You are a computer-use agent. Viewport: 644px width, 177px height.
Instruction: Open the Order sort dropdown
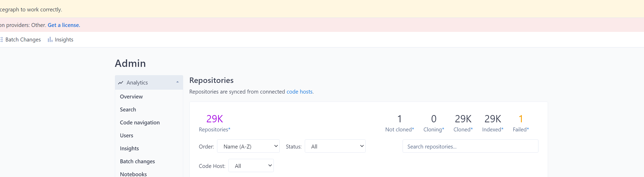pos(248,146)
